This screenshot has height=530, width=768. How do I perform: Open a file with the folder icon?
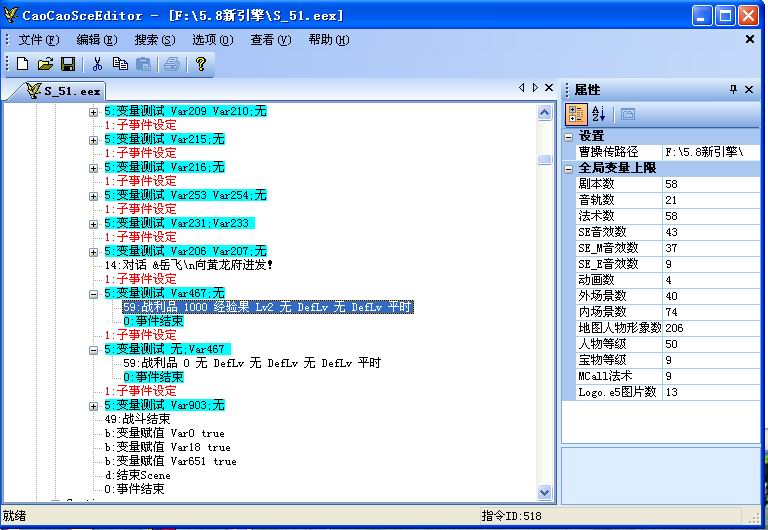point(45,64)
